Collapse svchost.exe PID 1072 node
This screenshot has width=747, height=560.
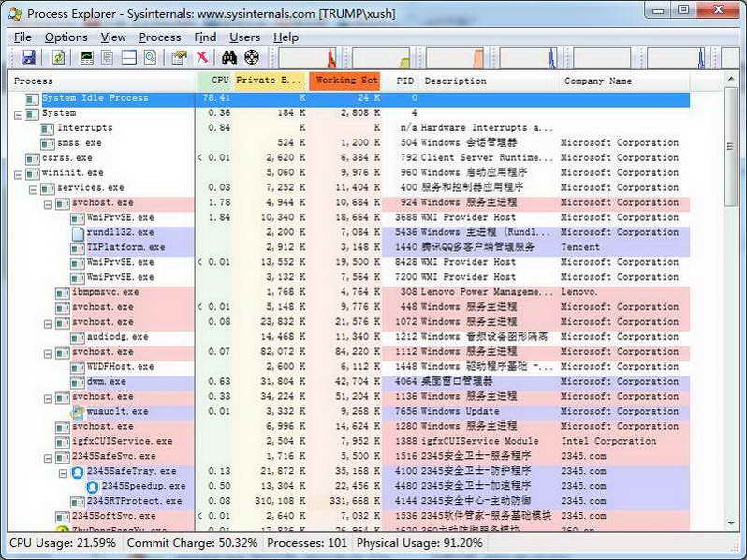pyautogui.click(x=48, y=324)
